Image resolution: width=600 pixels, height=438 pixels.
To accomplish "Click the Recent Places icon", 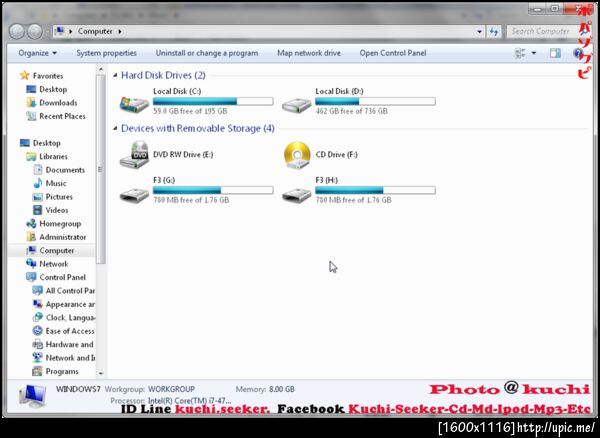I will [31, 116].
